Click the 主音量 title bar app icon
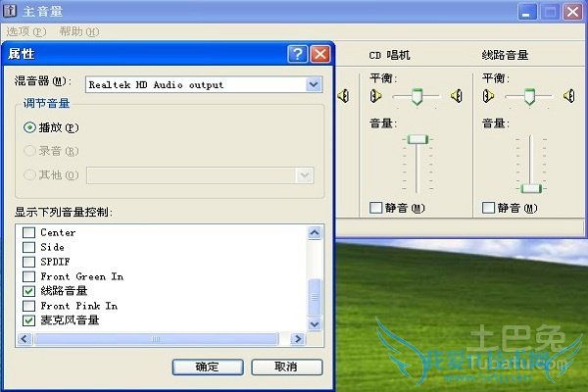The image size is (588, 392). point(10,11)
